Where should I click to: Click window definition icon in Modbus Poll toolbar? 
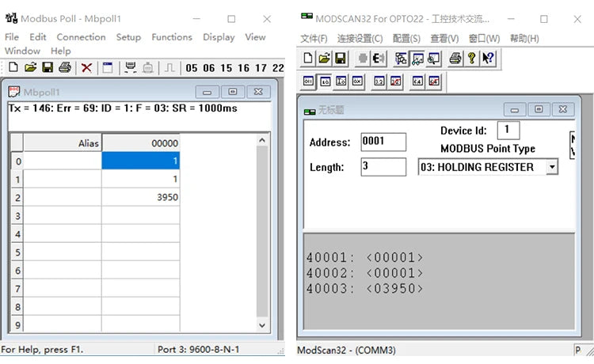coord(108,68)
